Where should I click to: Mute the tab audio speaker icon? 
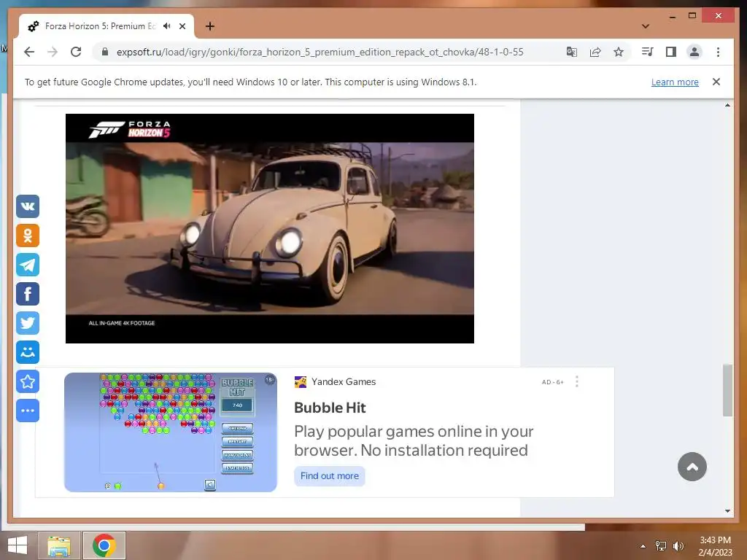point(167,26)
